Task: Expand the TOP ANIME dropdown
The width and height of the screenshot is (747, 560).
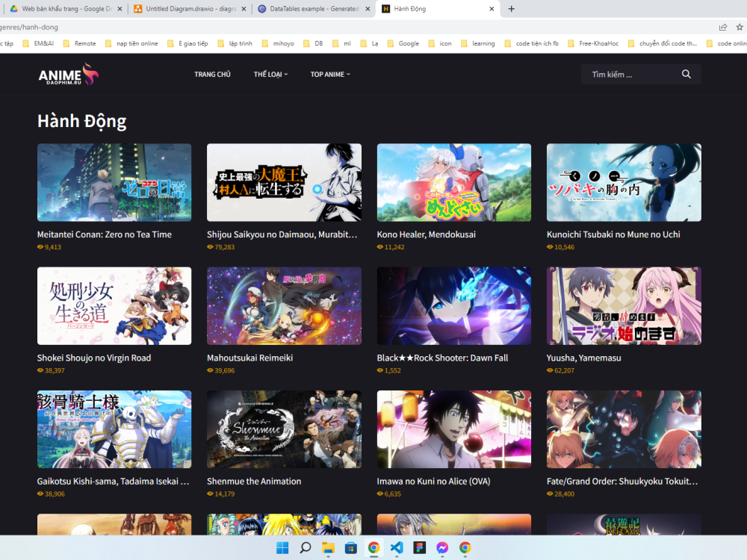Action: [x=330, y=74]
